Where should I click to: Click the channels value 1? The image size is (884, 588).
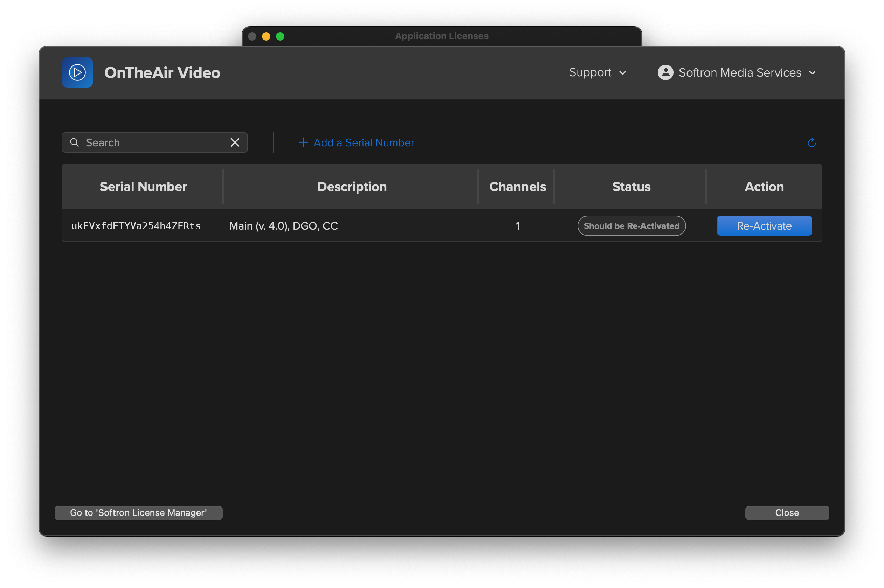click(517, 226)
